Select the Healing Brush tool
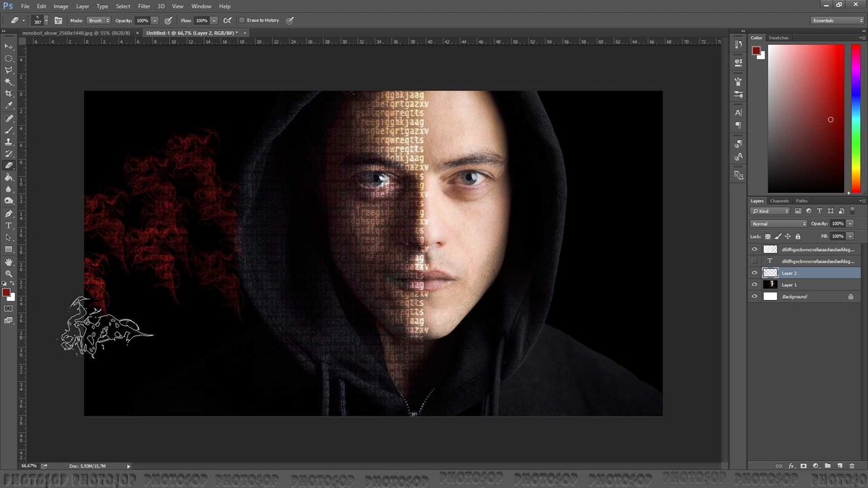868x488 pixels. [x=9, y=118]
